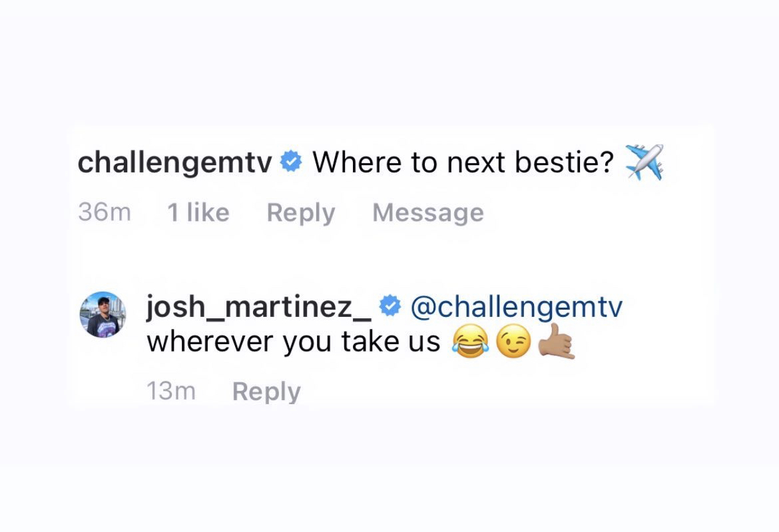
Task: Click the 13m timestamp
Action: click(171, 392)
